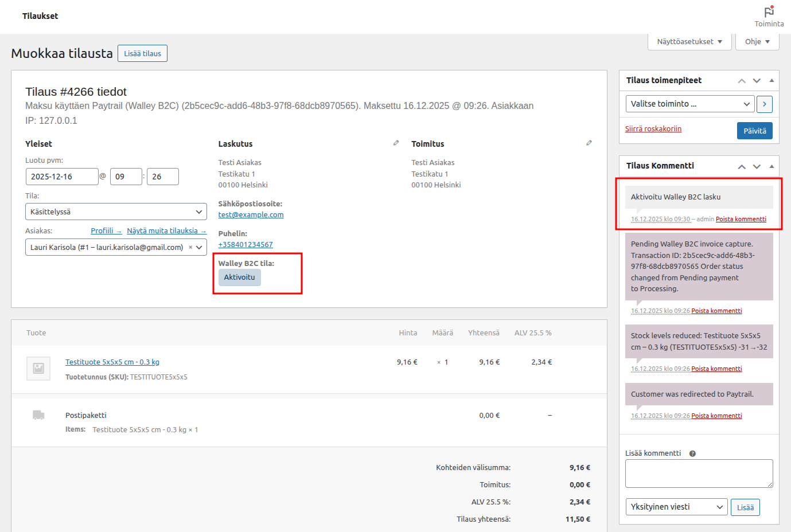Viewport: 791px width, 532px height.
Task: Open the Ohje help tab
Action: [757, 42]
